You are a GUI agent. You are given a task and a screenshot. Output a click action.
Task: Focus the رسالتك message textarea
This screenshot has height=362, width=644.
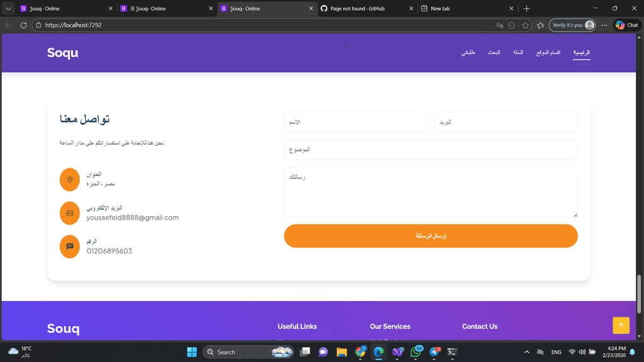(430, 192)
